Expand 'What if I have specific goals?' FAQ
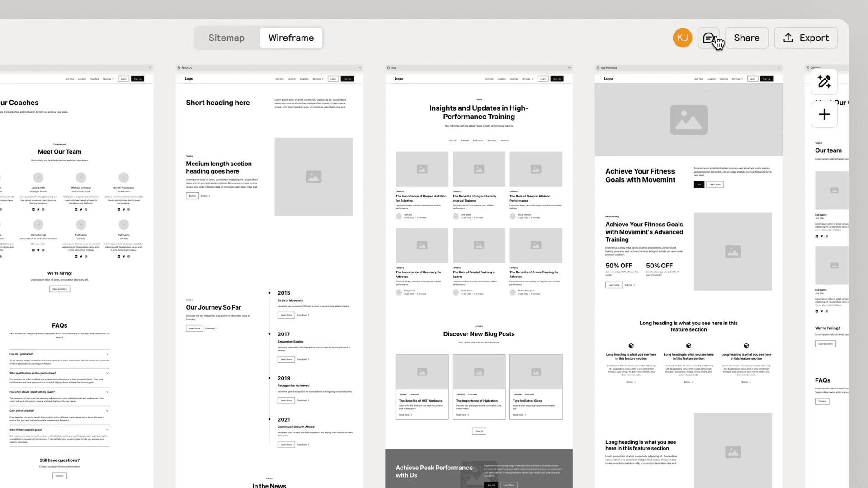 [x=59, y=430]
